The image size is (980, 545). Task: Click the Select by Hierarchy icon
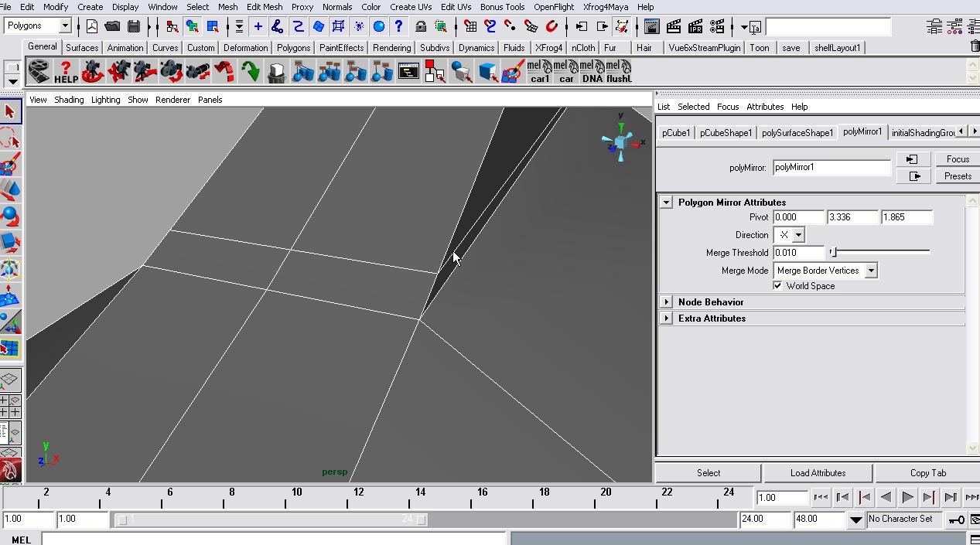pyautogui.click(x=172, y=26)
